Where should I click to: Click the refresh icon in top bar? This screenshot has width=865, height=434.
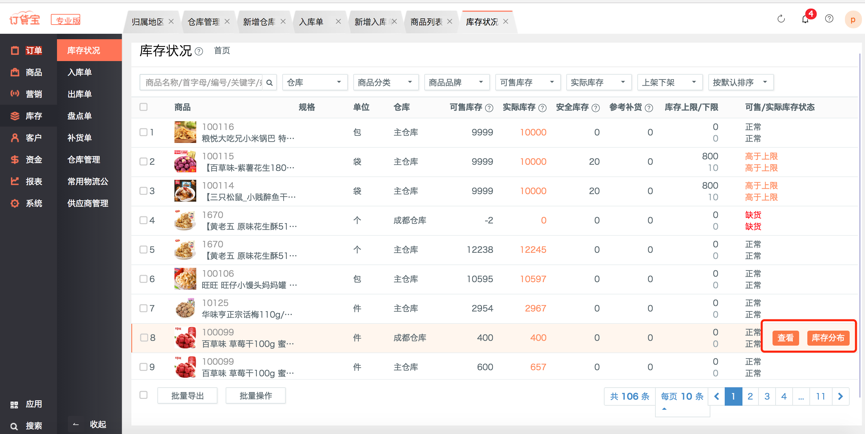click(x=781, y=19)
